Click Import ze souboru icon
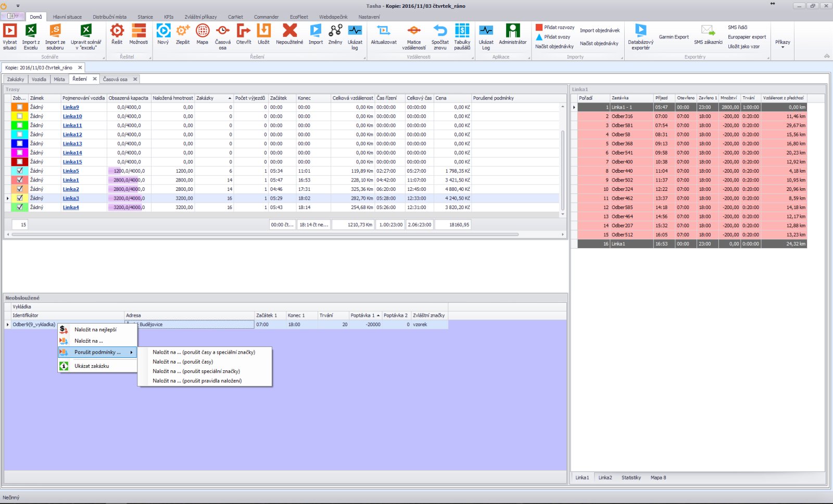Viewport: 833px width, 504px height. [x=55, y=31]
